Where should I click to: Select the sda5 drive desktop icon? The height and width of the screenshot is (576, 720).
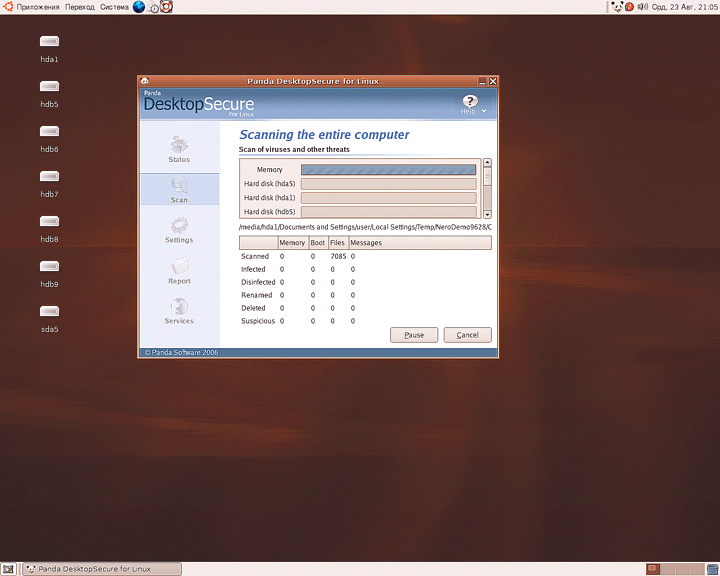[x=49, y=311]
